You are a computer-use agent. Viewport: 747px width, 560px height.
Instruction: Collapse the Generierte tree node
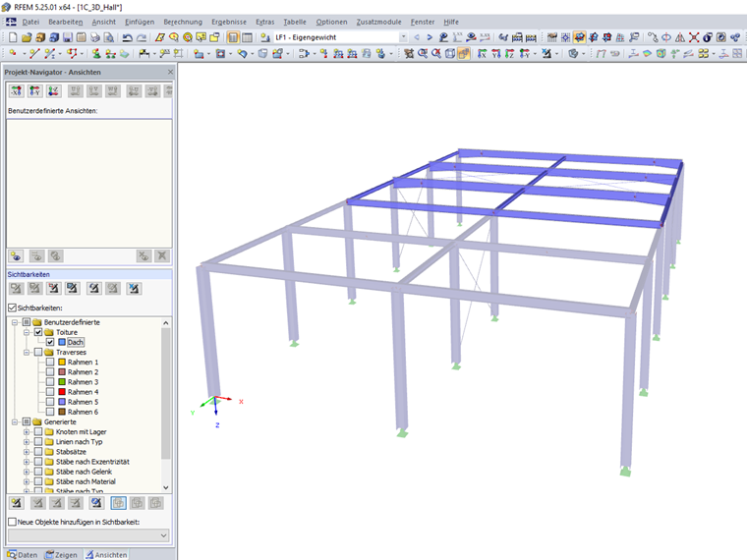click(x=15, y=421)
